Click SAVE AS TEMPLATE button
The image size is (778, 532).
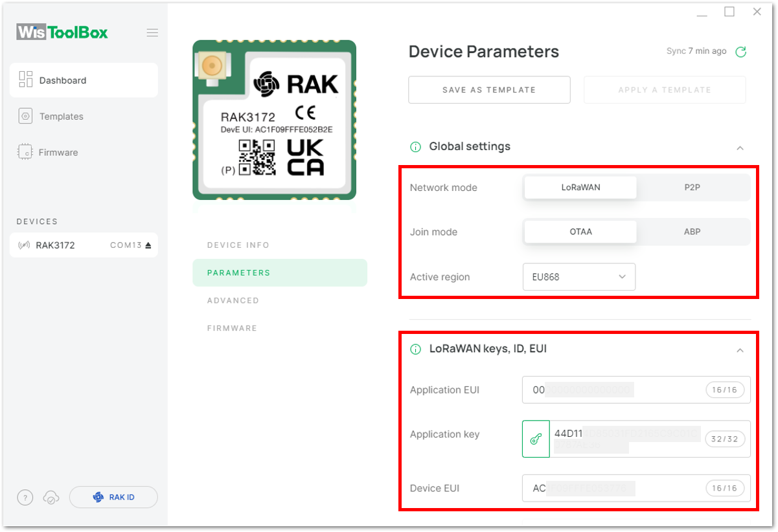click(489, 90)
